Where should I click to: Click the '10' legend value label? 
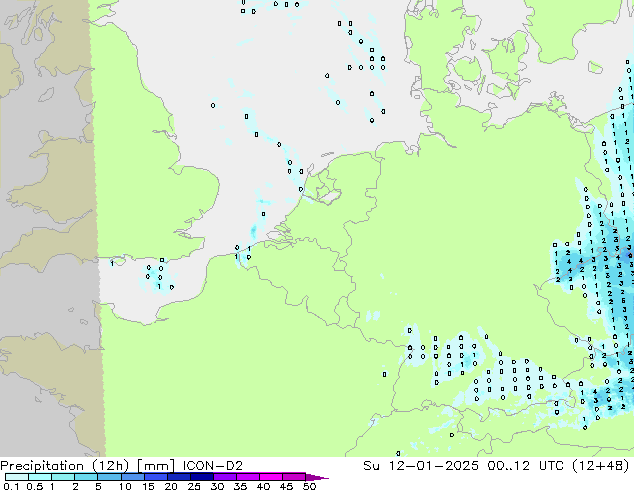pyautogui.click(x=125, y=486)
